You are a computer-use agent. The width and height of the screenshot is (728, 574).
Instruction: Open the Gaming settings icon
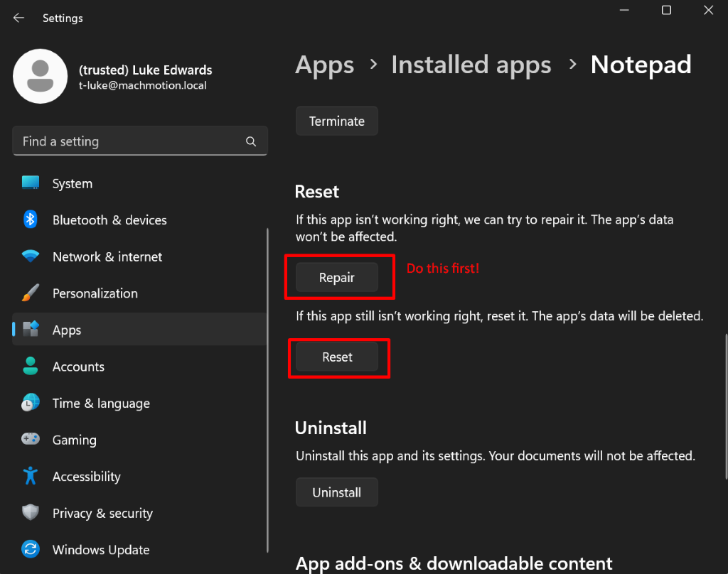pyautogui.click(x=31, y=440)
